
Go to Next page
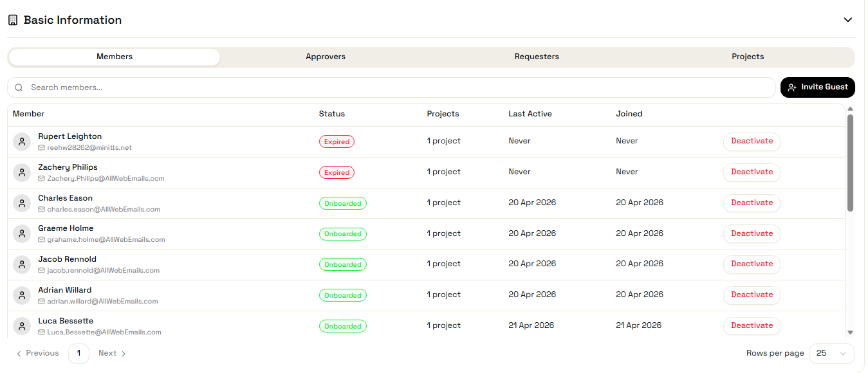click(113, 353)
